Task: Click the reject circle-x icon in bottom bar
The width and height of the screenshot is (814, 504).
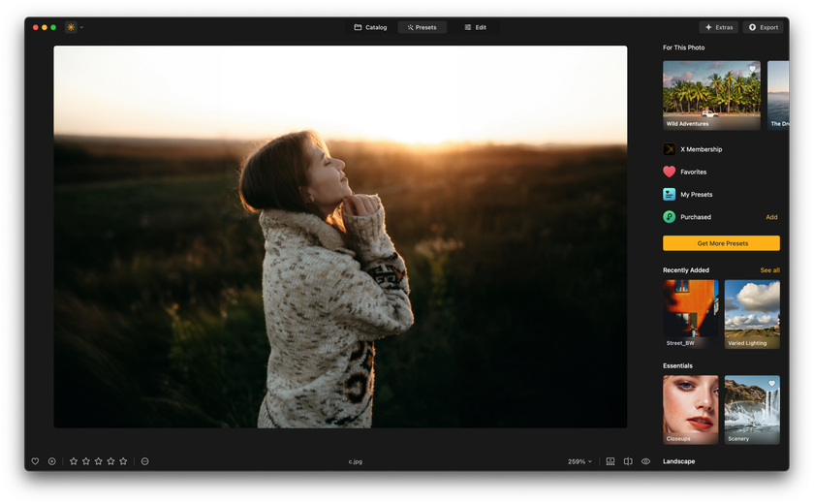Action: click(52, 461)
